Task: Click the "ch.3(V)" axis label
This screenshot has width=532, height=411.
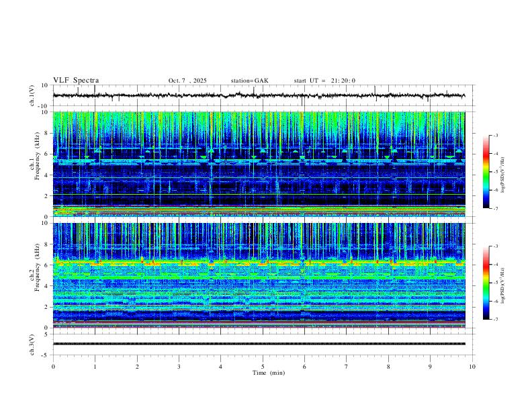Action: click(x=32, y=345)
